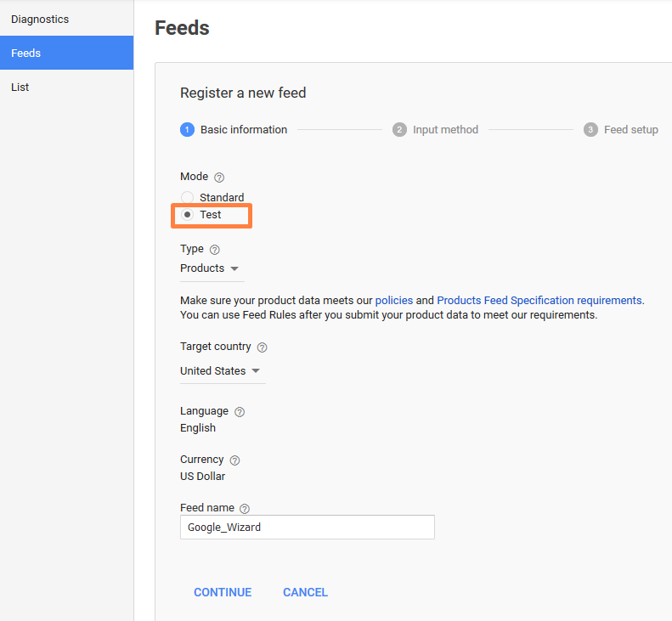Click the help icon next to Mode

point(219,178)
